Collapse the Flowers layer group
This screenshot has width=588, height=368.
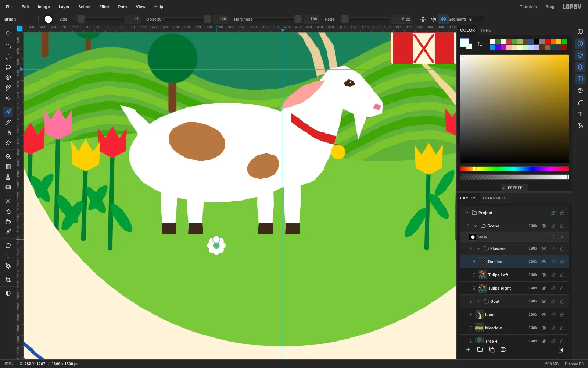pos(478,248)
